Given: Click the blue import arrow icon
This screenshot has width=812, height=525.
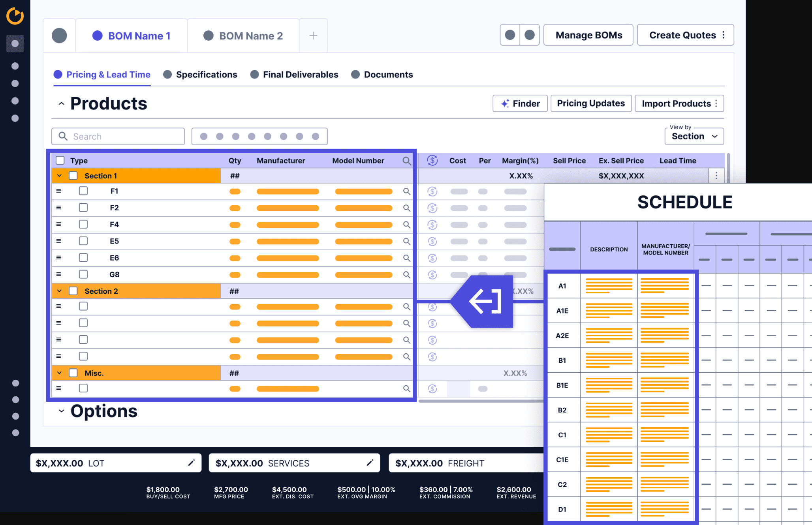Looking at the screenshot, I should (485, 301).
